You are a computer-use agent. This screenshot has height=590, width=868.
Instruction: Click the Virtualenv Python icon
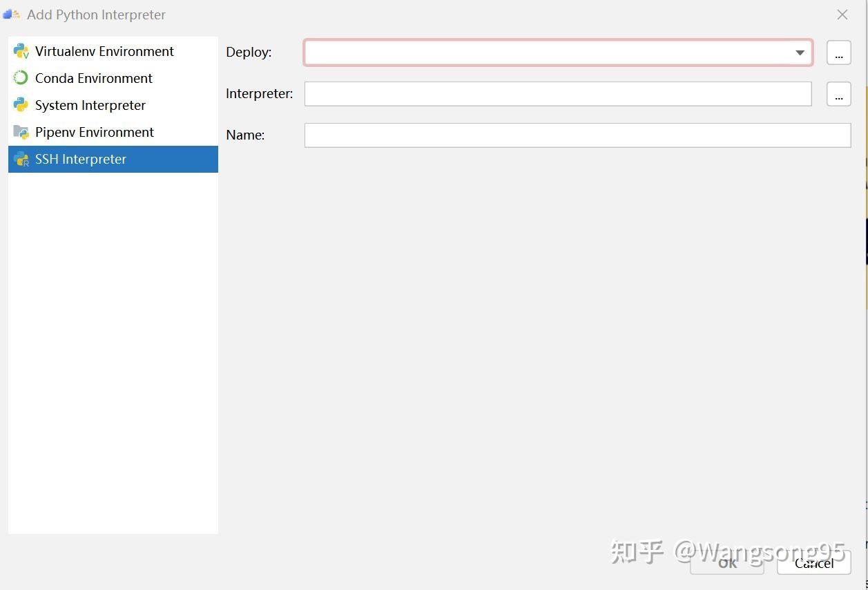(21, 51)
